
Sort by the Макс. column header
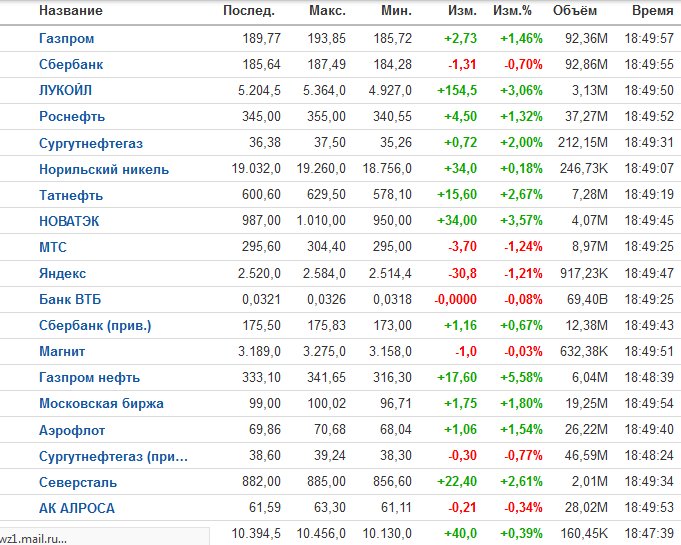click(x=327, y=10)
